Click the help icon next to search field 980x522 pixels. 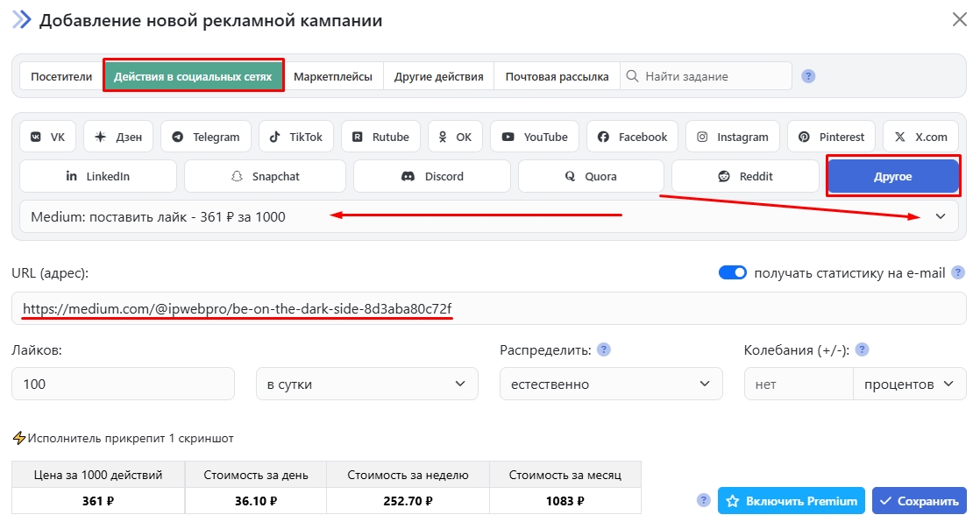point(808,76)
